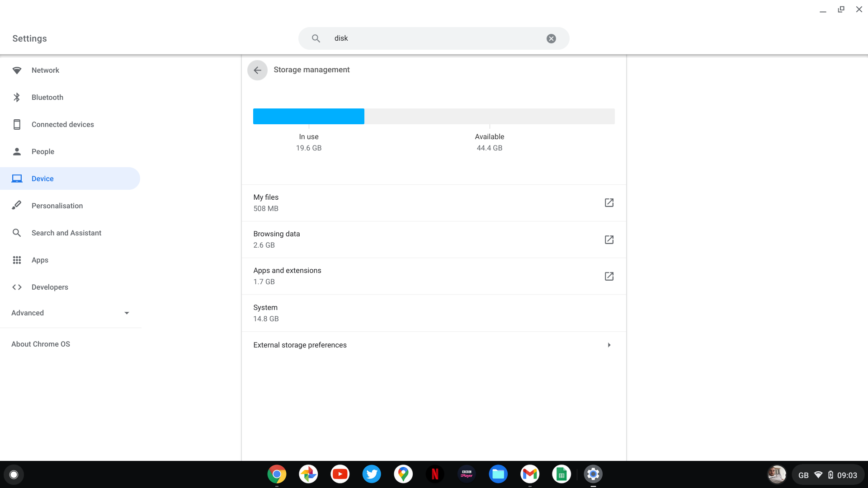Open Apps and extensions external link icon

609,276
